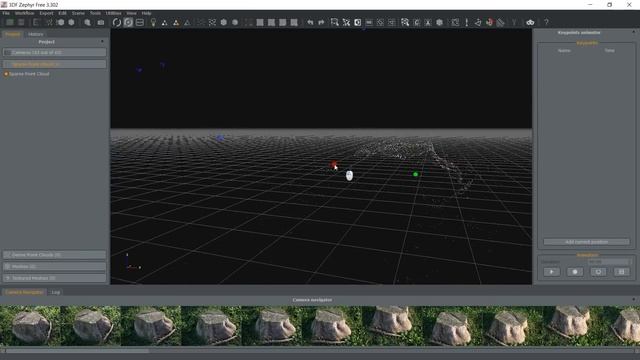Switch to the History tab
This screenshot has height=360, width=640.
36,34
